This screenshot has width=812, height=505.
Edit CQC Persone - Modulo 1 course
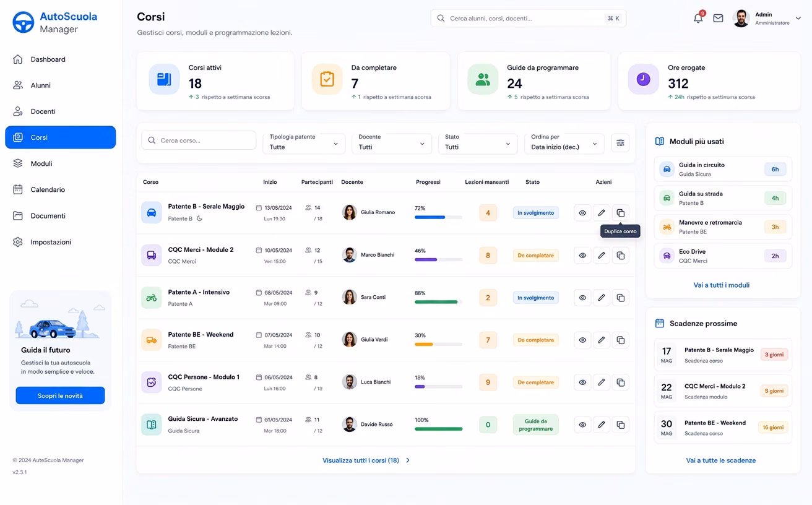tap(602, 382)
